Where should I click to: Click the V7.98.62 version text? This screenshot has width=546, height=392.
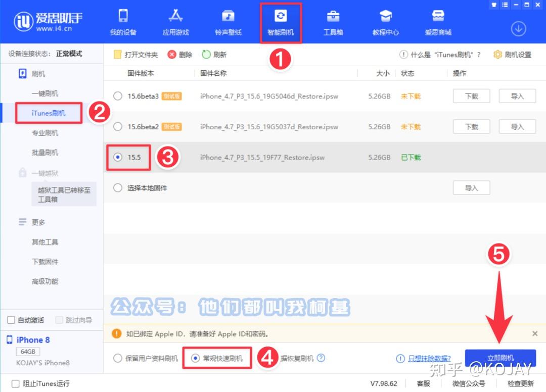click(383, 383)
